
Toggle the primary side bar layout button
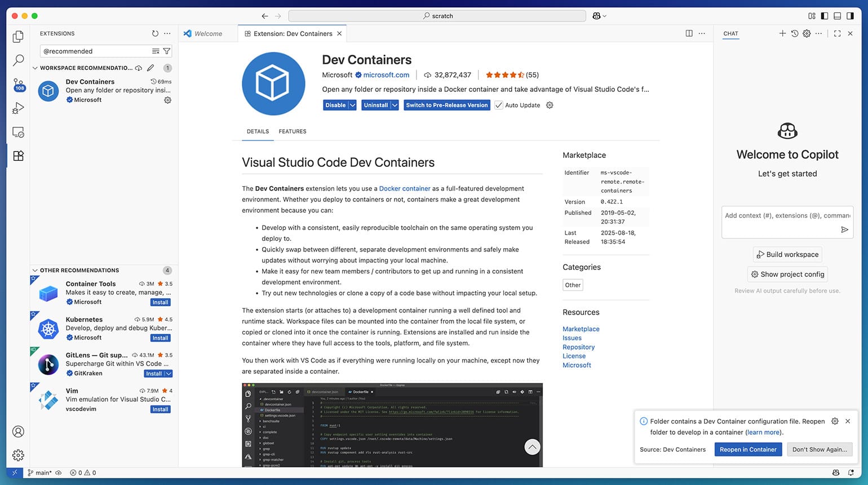(825, 16)
